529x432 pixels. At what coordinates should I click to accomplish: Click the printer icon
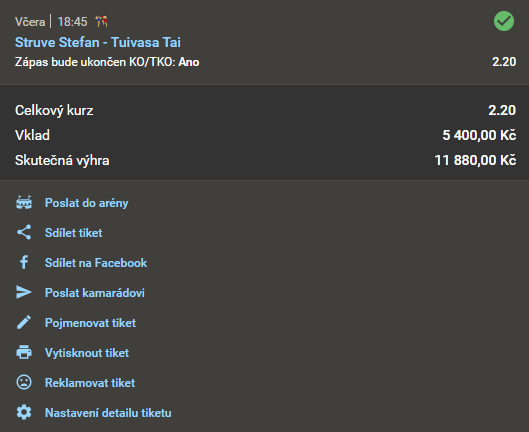tap(24, 352)
